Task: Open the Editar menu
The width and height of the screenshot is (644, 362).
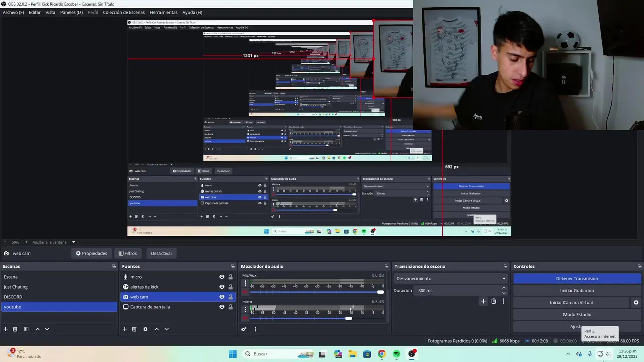Action: click(x=35, y=12)
